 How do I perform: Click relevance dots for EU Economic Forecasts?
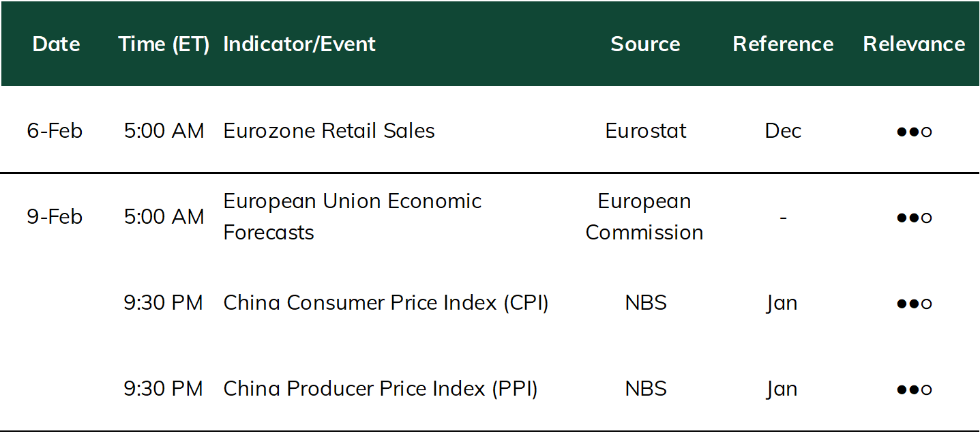click(914, 218)
